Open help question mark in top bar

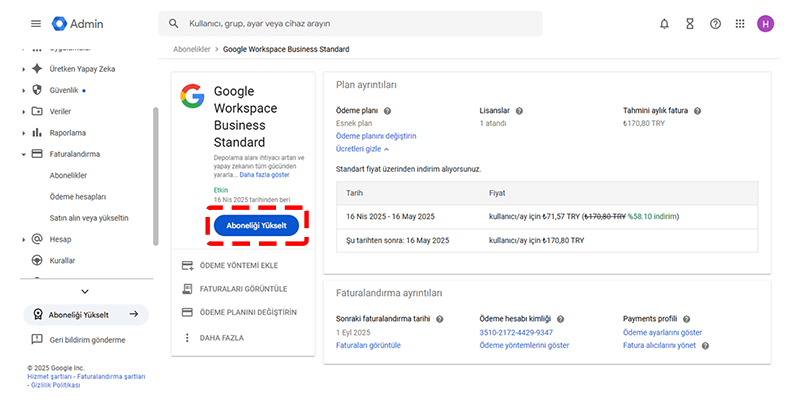pos(715,23)
